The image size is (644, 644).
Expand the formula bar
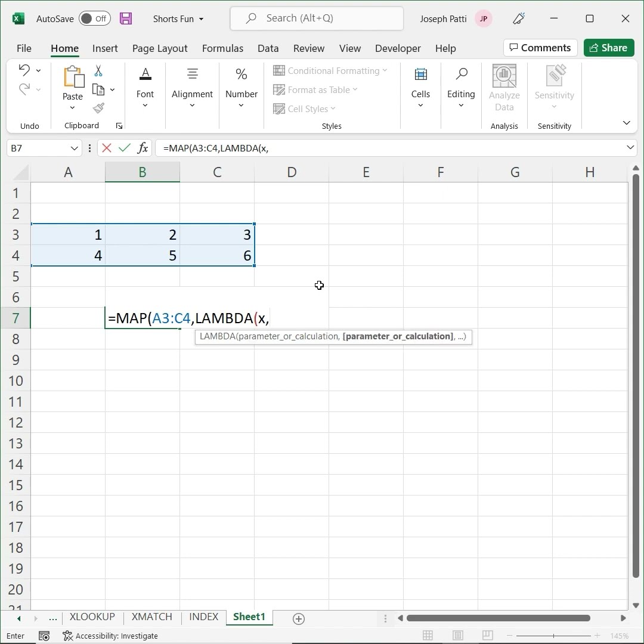(x=630, y=147)
